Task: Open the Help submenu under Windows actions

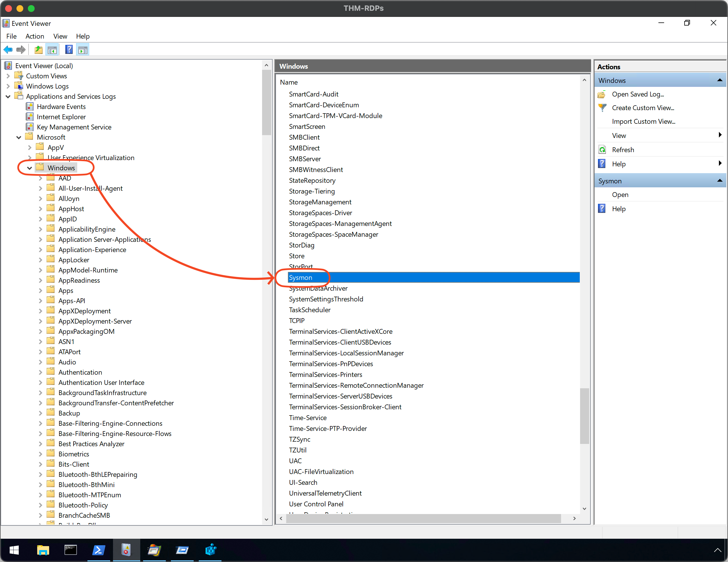Action: (661, 164)
